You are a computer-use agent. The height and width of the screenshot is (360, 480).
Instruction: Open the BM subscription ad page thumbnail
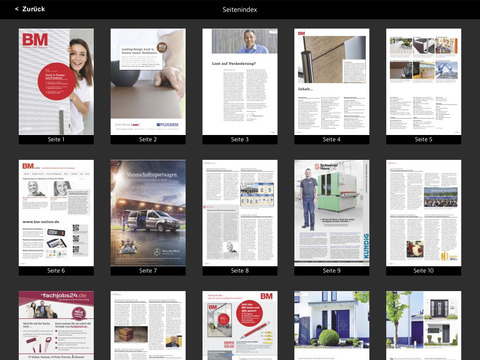point(240,325)
